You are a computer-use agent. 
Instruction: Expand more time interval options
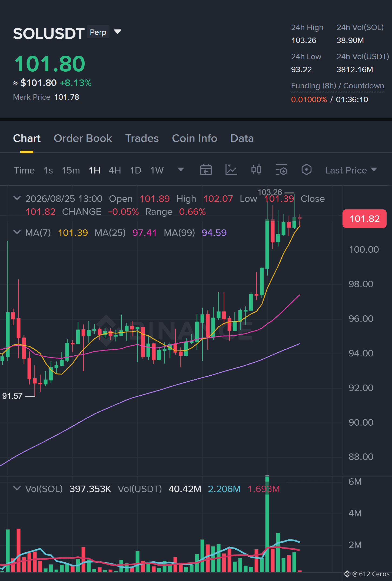pyautogui.click(x=181, y=170)
